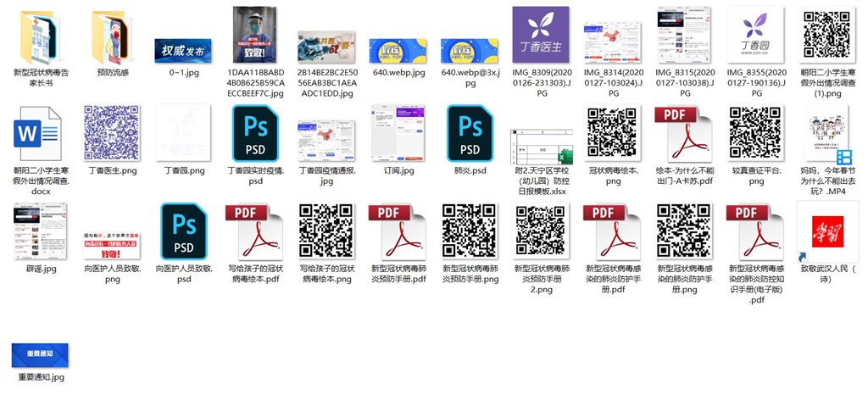Click the 朝阳二小学生寒假外出情况调查.docx Word file
The image size is (868, 400).
(40, 136)
